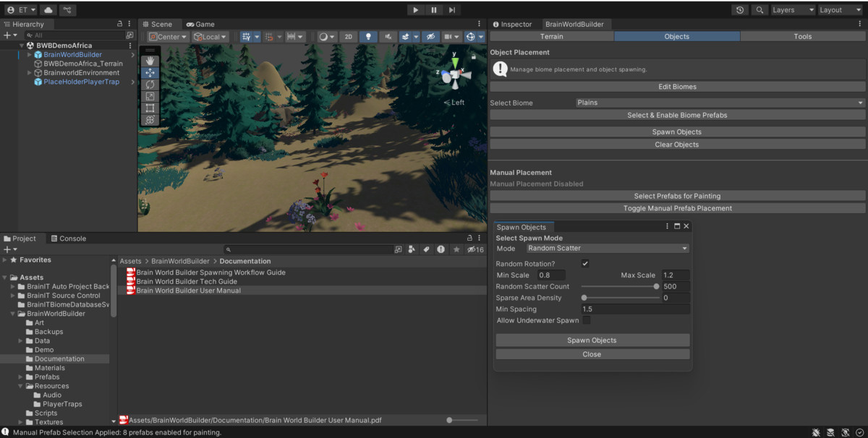Search by label icon in Project panel

(x=426, y=249)
